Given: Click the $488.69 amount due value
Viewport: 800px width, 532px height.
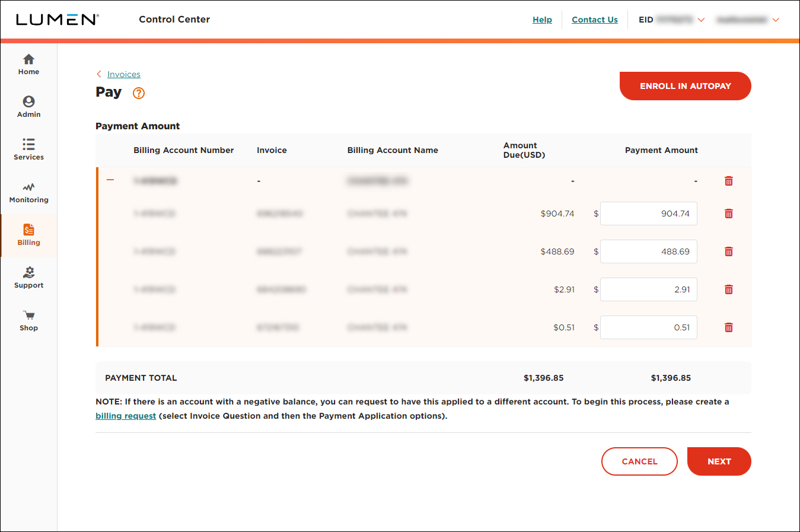Looking at the screenshot, I should [x=557, y=251].
